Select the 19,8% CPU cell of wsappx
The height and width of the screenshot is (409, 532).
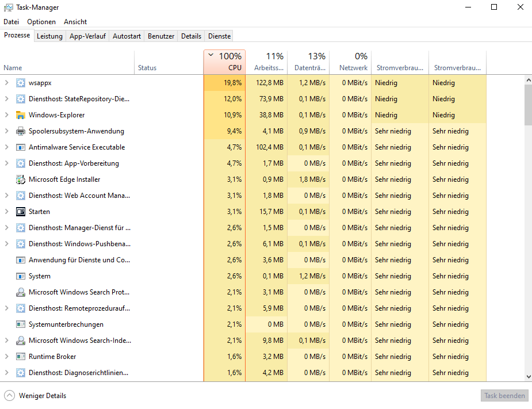click(225, 83)
